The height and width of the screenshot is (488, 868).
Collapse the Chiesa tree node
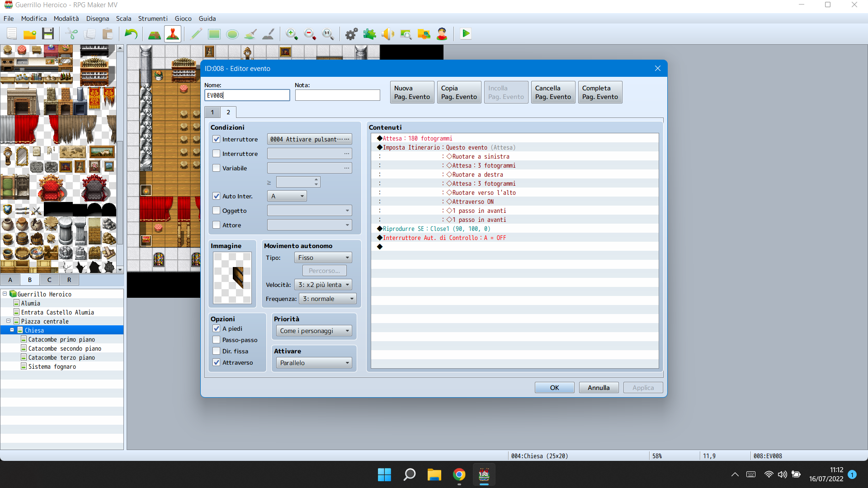point(12,330)
